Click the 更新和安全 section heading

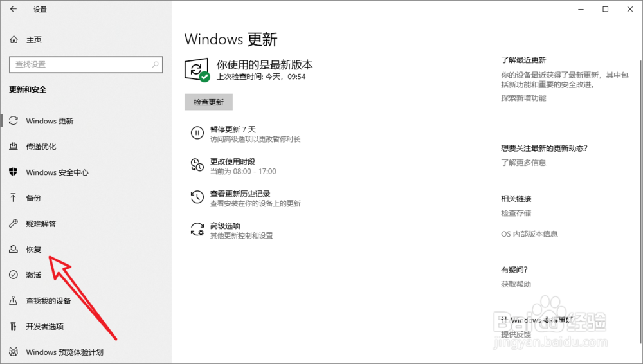click(28, 89)
